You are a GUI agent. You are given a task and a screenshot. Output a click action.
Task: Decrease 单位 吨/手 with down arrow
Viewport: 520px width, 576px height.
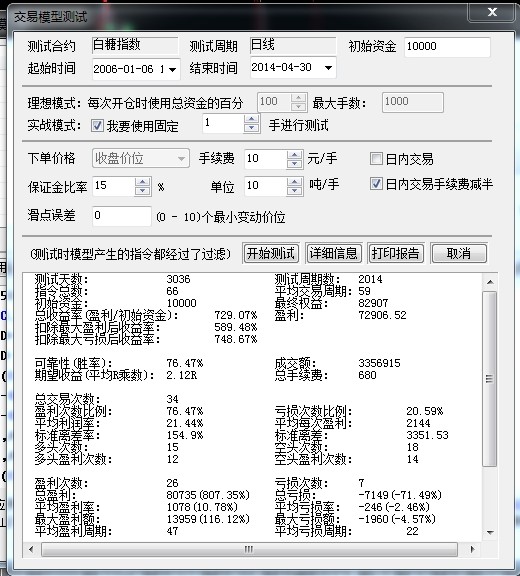[x=295, y=191]
